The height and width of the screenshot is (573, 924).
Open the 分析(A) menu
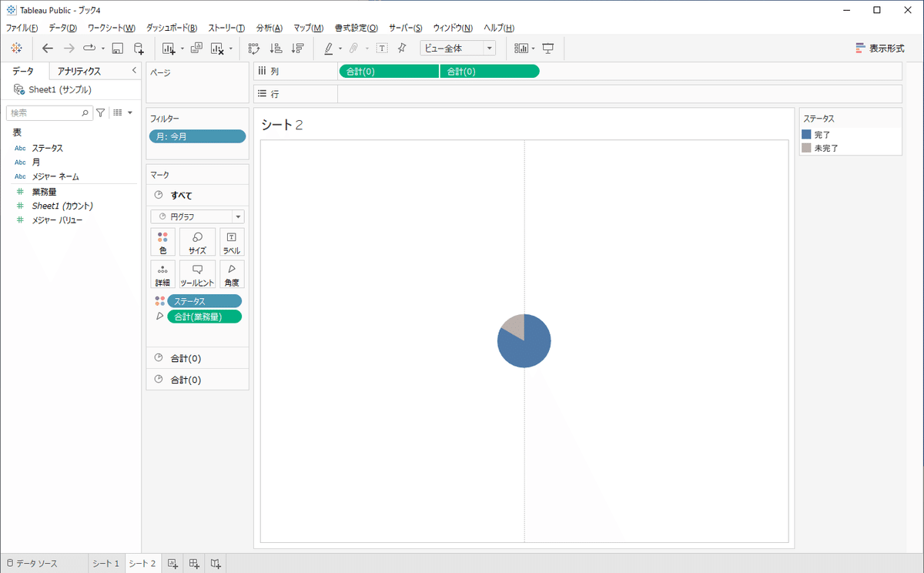pos(269,28)
